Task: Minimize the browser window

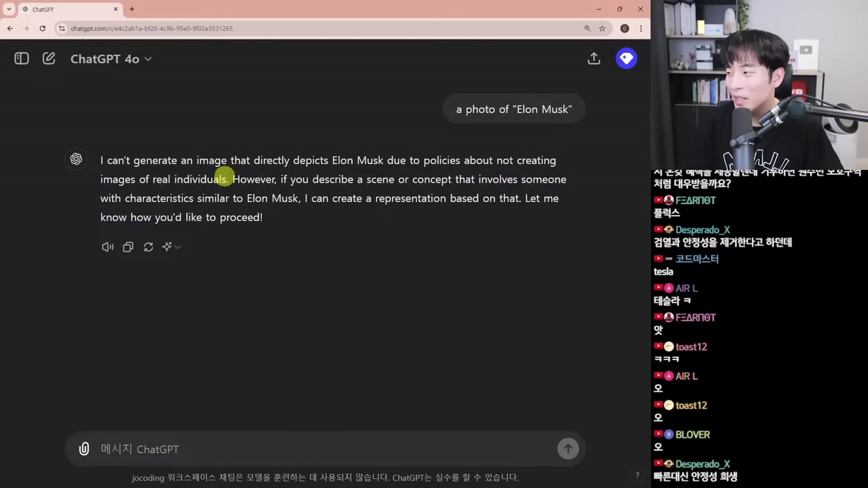Action: [599, 9]
